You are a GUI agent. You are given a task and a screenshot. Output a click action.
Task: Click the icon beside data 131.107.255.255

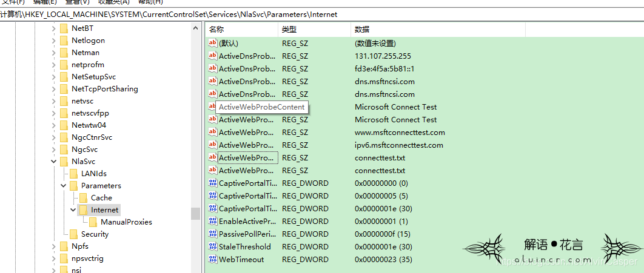pos(213,56)
